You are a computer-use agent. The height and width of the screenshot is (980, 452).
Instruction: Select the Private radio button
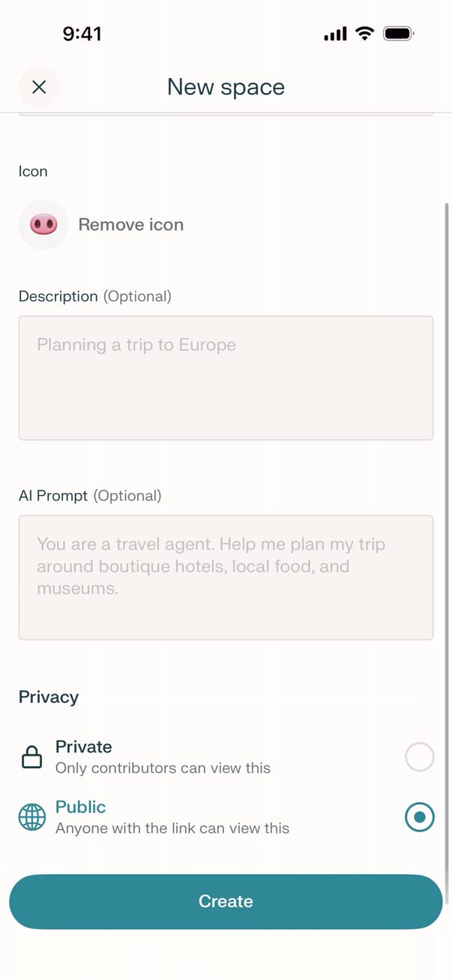[x=419, y=757]
